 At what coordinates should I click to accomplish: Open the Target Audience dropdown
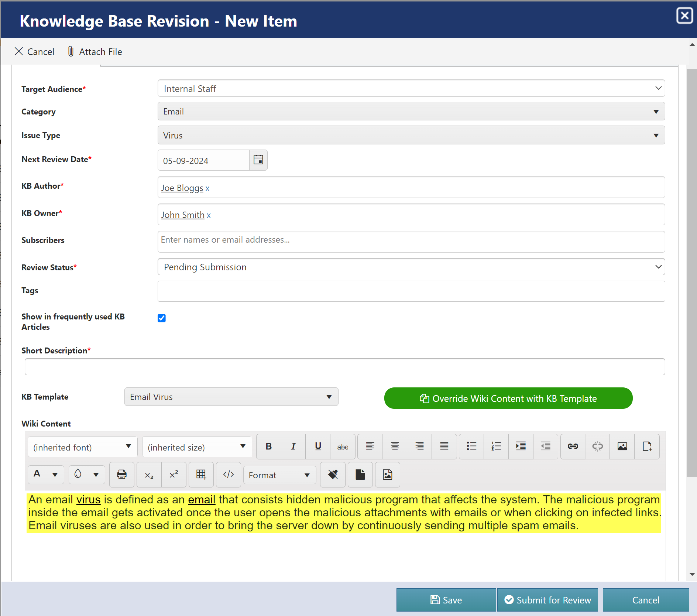411,88
